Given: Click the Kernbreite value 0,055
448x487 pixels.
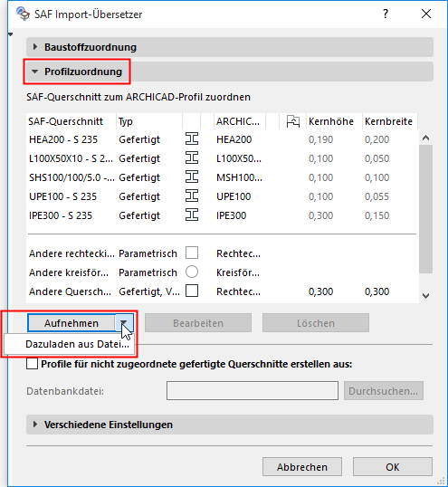Looking at the screenshot, I should [377, 196].
